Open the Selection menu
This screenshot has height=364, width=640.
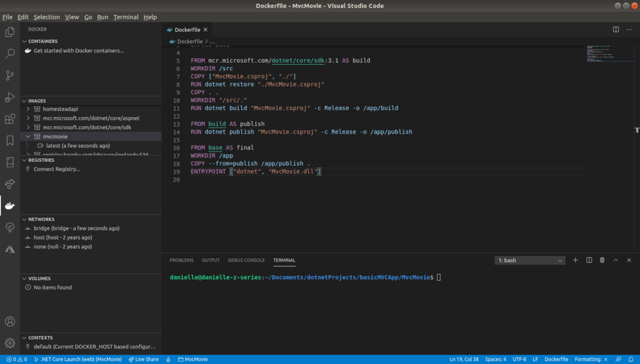(x=47, y=17)
